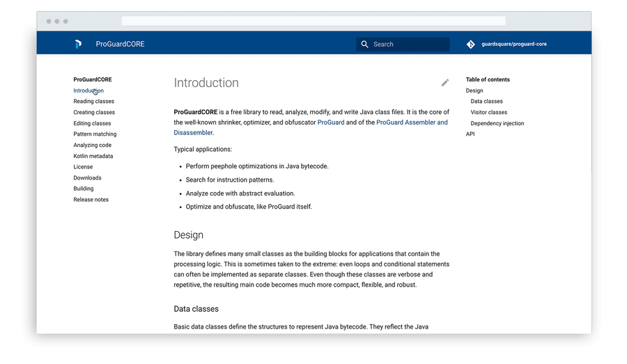Click the search magnifier icon
This screenshot has width=627, height=364.
[x=364, y=45]
